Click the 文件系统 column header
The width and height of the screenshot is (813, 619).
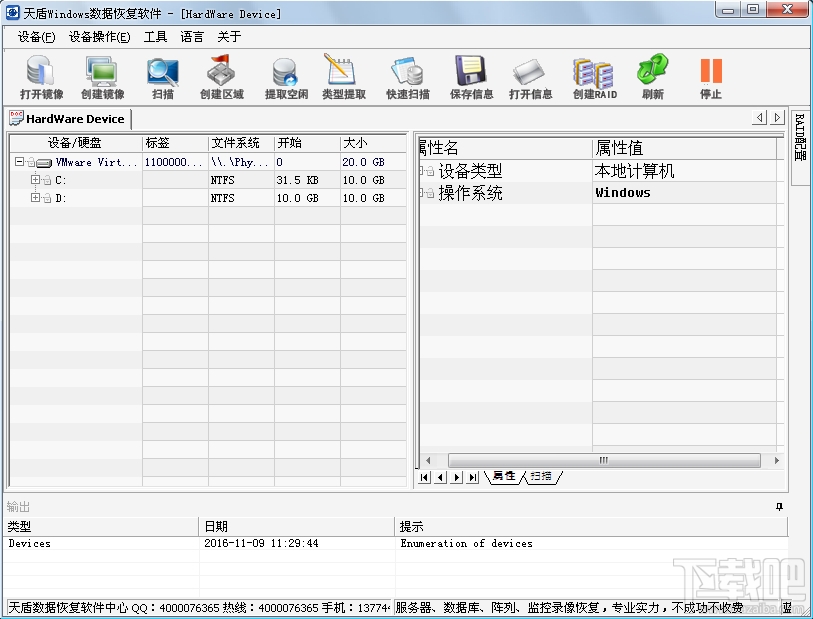pyautogui.click(x=241, y=143)
